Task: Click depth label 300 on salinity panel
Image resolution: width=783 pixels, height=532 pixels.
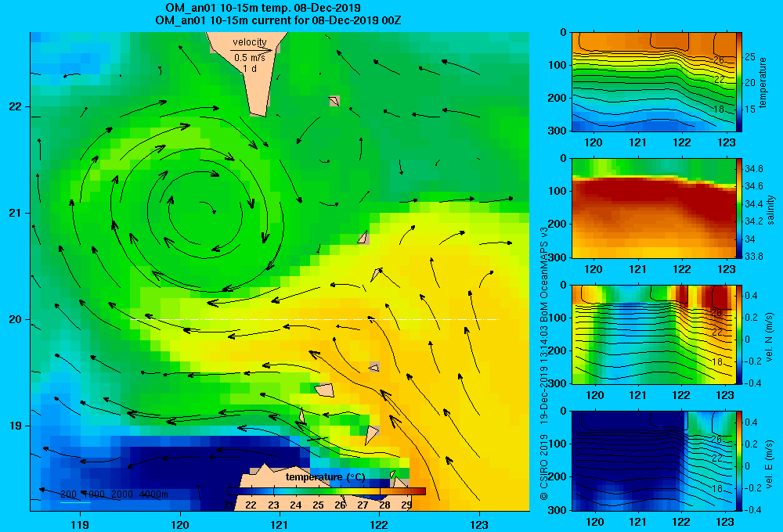Action: 557,257
